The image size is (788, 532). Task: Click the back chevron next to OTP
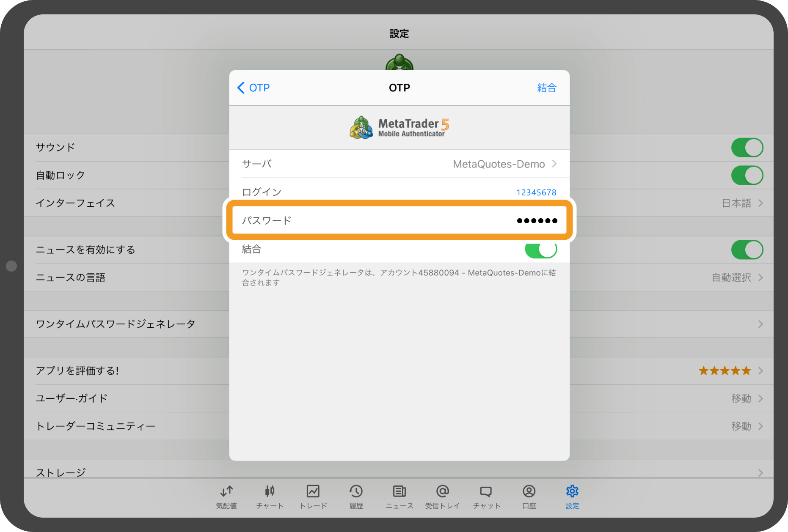(241, 88)
